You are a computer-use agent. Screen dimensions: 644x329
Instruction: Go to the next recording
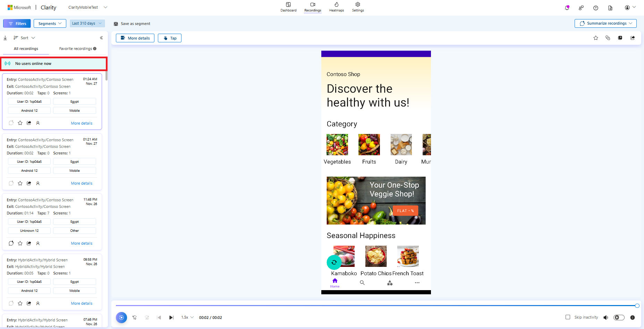(171, 317)
